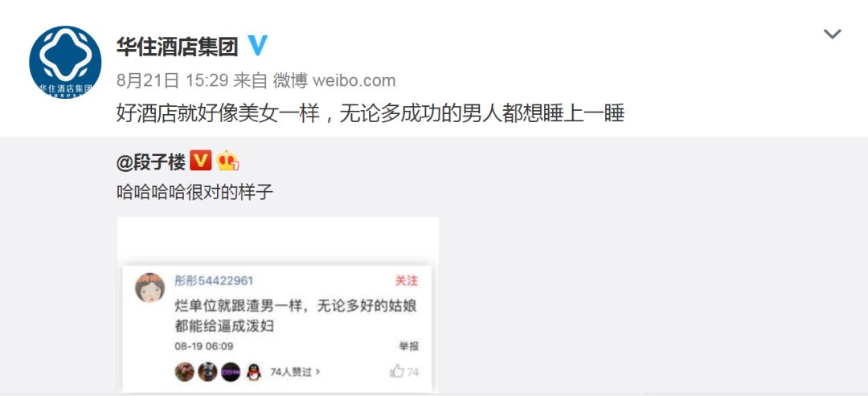Open commenter 彤彤54422961's avatar
868x396 pixels.
click(x=150, y=288)
